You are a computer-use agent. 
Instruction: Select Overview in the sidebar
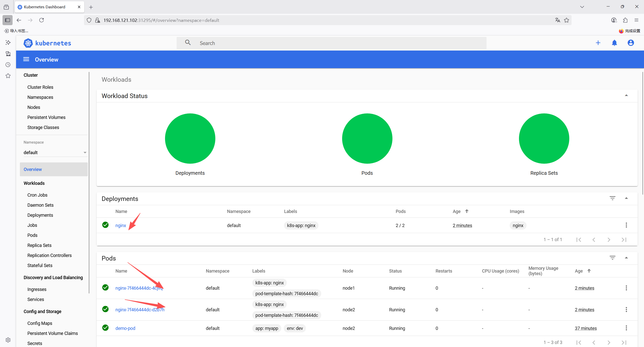coord(54,169)
